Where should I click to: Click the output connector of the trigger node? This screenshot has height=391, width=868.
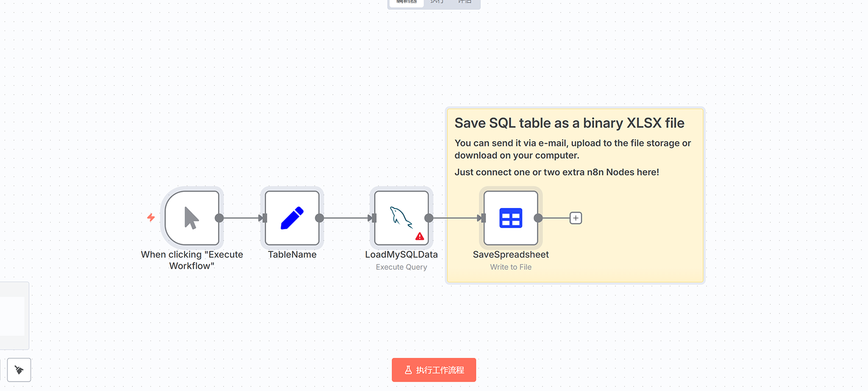[219, 218]
